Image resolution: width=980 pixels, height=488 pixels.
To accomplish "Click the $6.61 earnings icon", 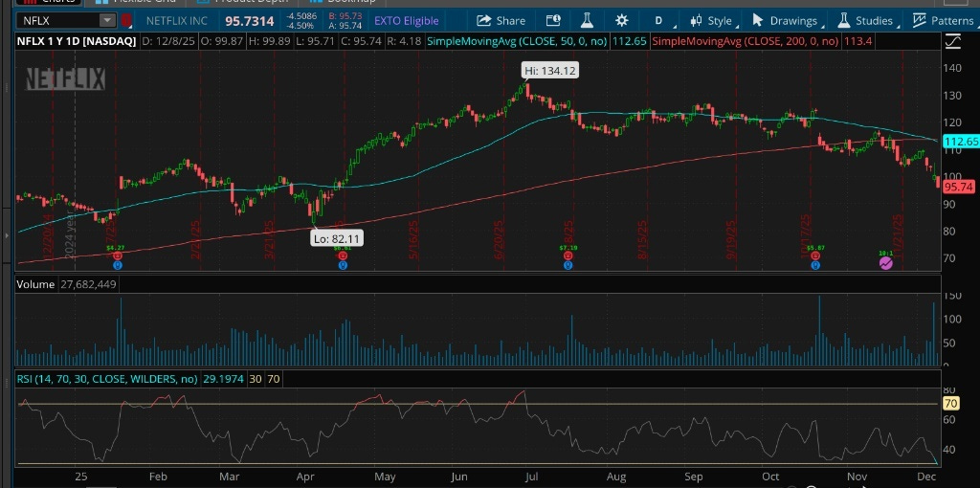I will point(342,256).
